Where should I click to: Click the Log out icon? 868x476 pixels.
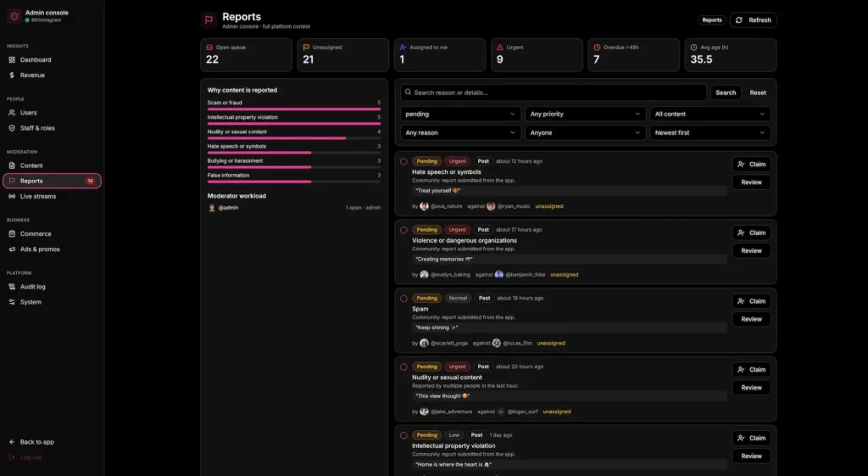(12, 457)
